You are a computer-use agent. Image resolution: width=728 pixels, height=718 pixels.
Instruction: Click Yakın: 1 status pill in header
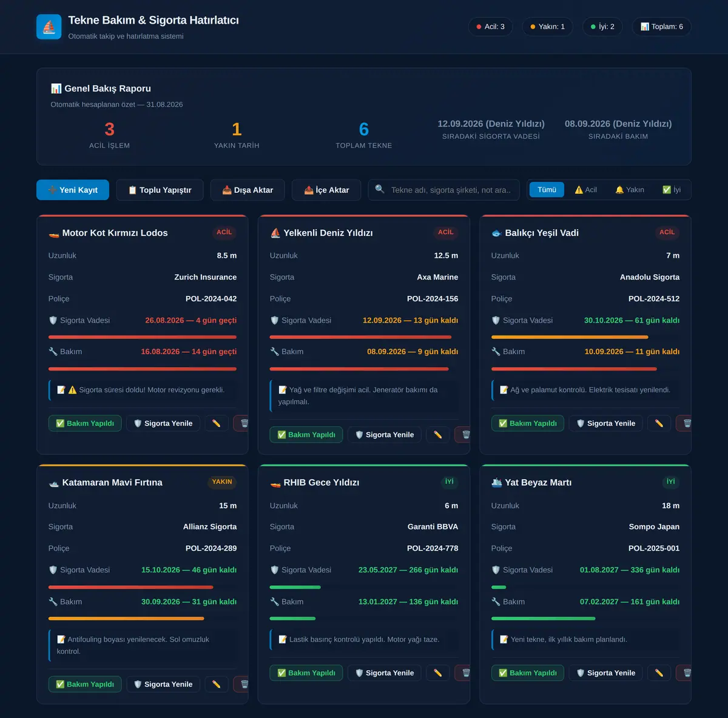point(548,27)
